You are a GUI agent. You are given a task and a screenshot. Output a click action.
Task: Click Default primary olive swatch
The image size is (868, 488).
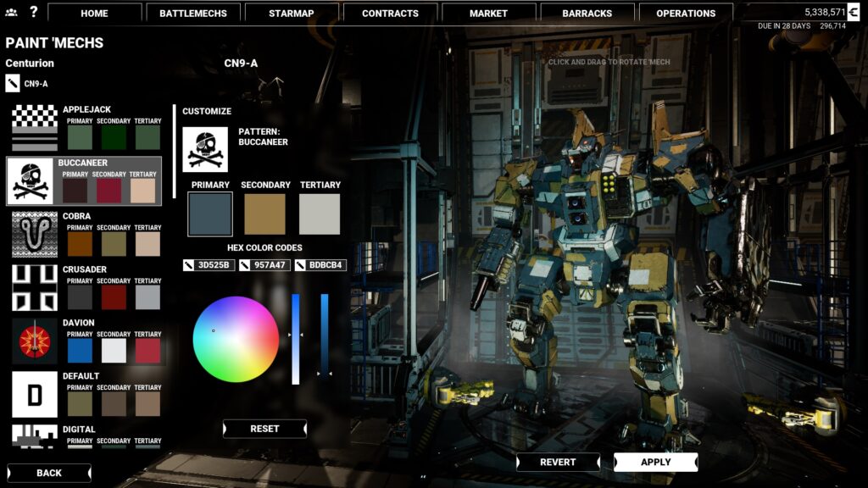click(80, 404)
